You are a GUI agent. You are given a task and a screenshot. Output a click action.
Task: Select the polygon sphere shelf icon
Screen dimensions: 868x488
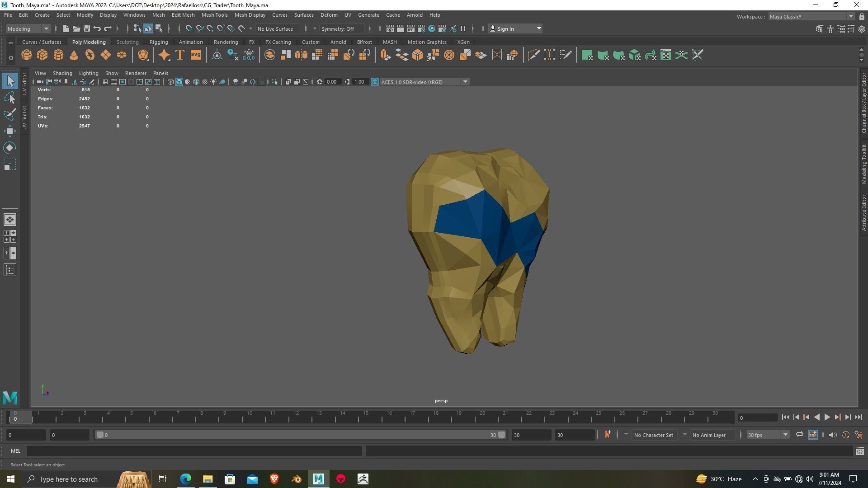tap(27, 55)
